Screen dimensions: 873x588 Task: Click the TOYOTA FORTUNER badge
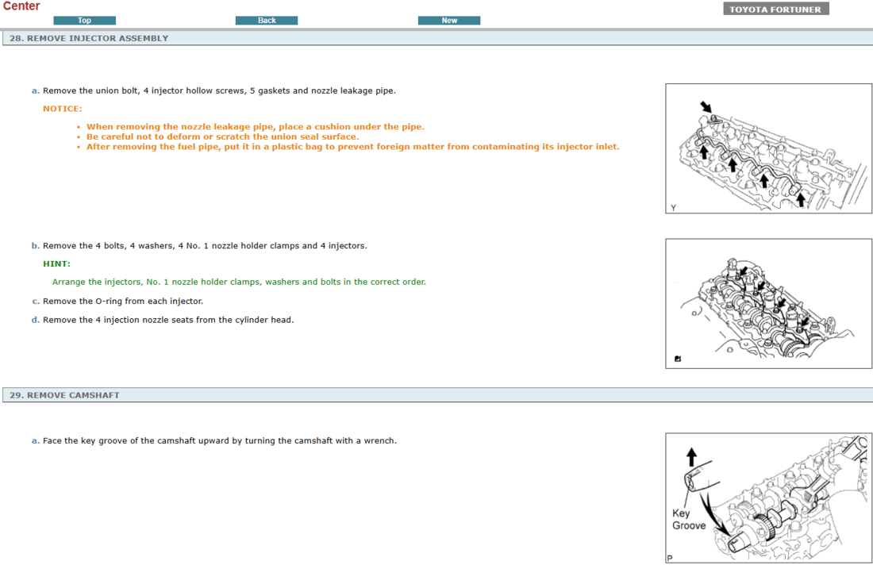pos(775,10)
